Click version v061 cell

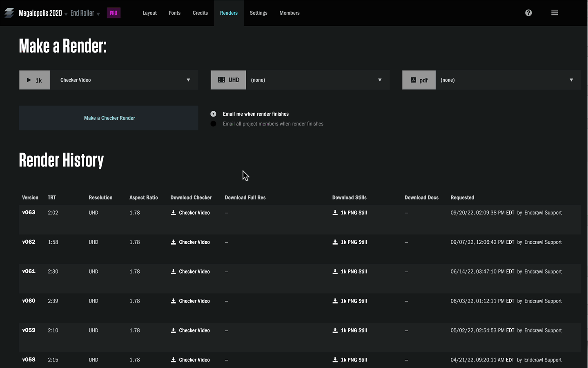point(29,272)
